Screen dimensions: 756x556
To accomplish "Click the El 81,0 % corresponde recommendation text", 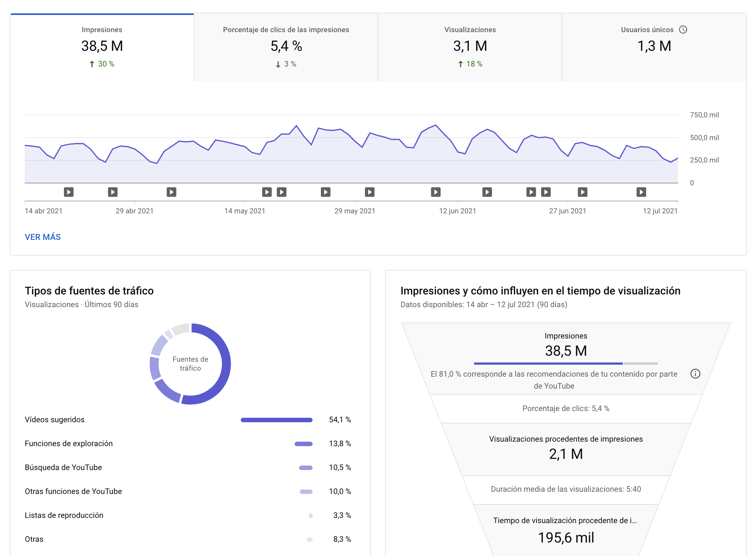I will pos(554,380).
